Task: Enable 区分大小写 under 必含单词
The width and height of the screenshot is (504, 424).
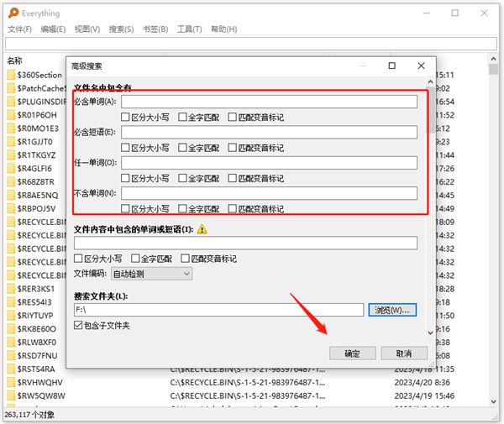Action: pyautogui.click(x=125, y=117)
